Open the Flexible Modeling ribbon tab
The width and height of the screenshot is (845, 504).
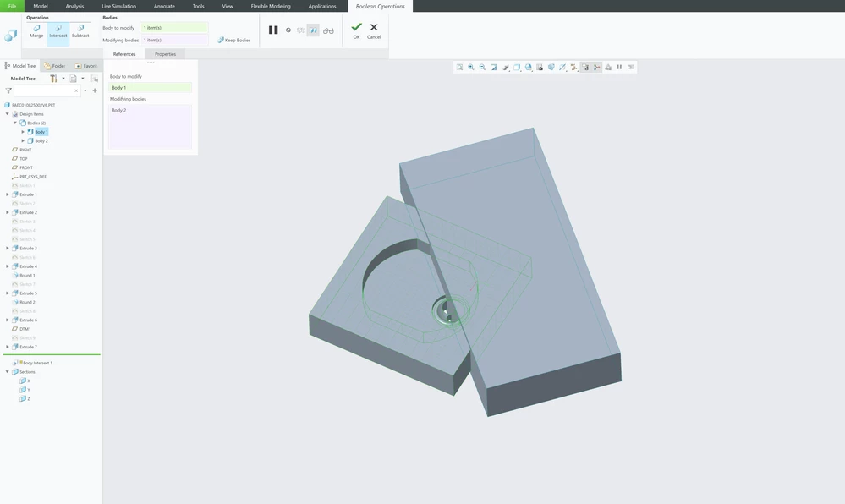(271, 6)
